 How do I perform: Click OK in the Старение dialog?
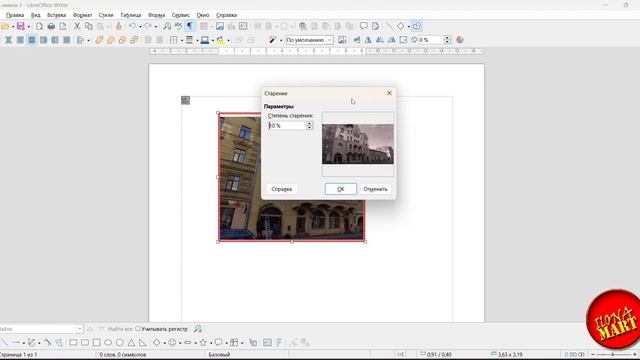341,189
